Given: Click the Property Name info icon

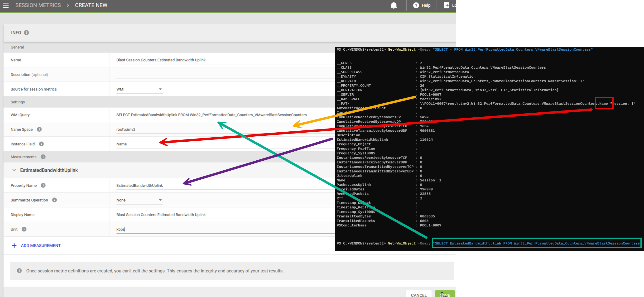Looking at the screenshot, I should click(x=43, y=185).
